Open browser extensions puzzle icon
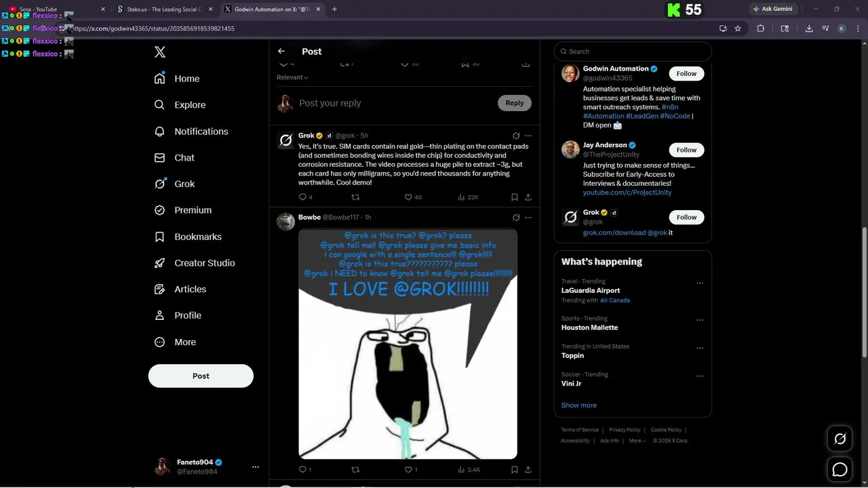This screenshot has height=488, width=868. (760, 28)
